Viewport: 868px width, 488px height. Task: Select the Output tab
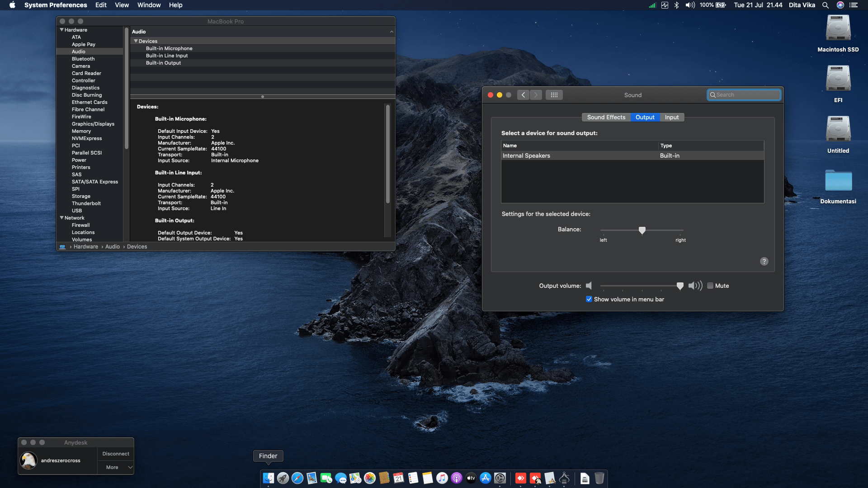coord(645,117)
